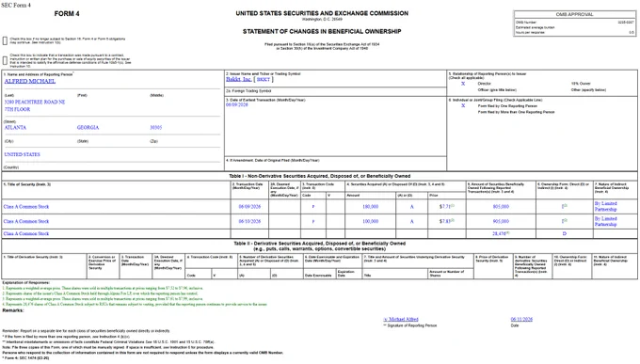Click the Table I Non-Derivative Securities heading
This screenshot has height=364, width=640.
320,176
